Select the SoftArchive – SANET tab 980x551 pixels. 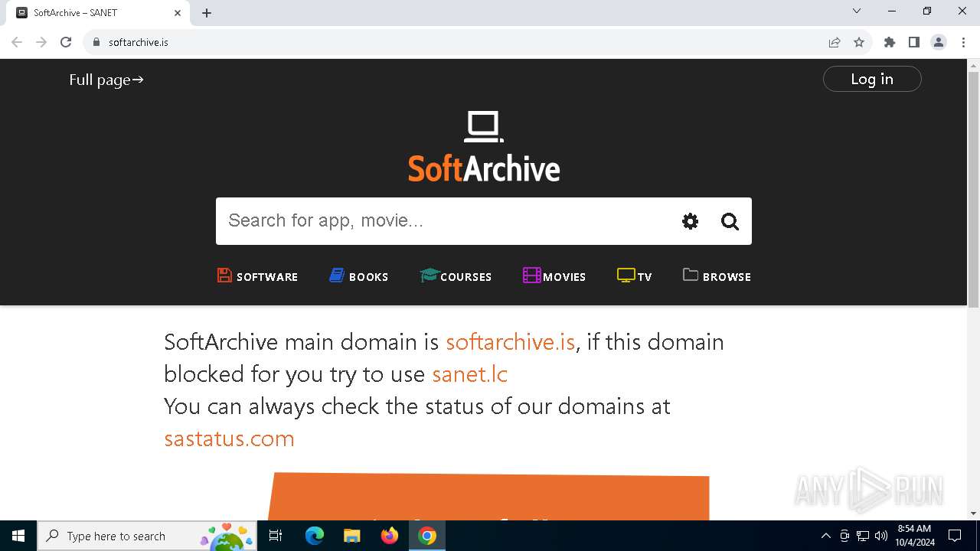pos(97,13)
